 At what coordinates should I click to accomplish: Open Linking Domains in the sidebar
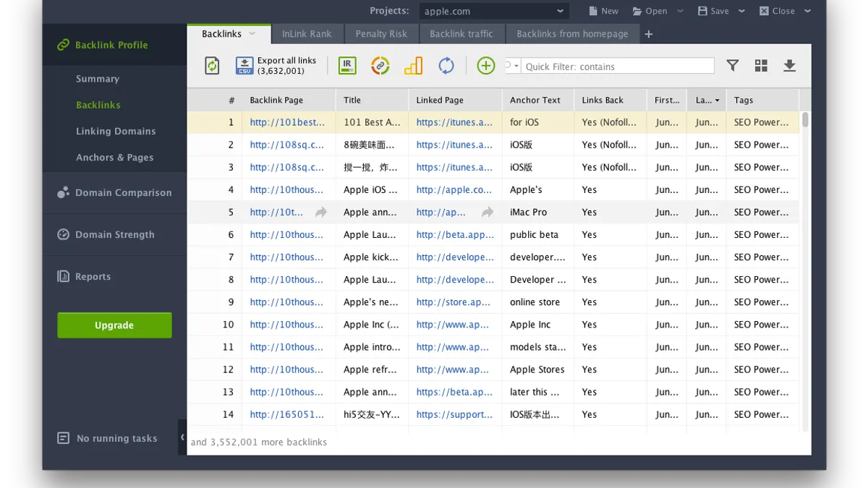click(116, 131)
